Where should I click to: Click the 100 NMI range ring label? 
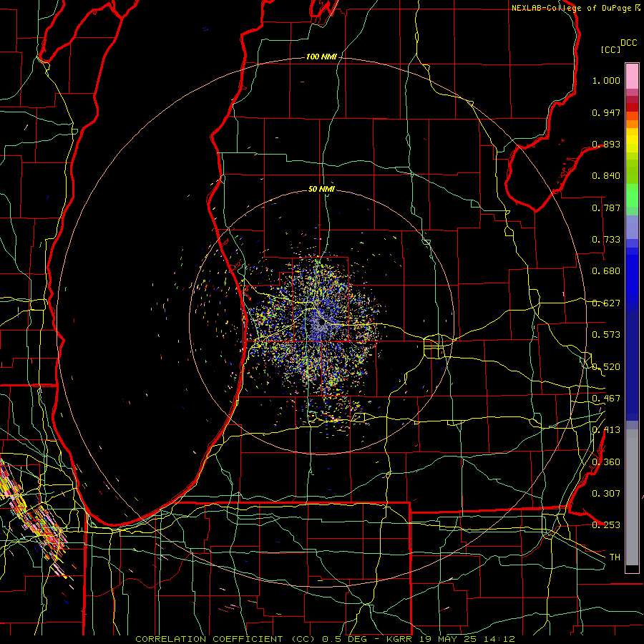[321, 57]
